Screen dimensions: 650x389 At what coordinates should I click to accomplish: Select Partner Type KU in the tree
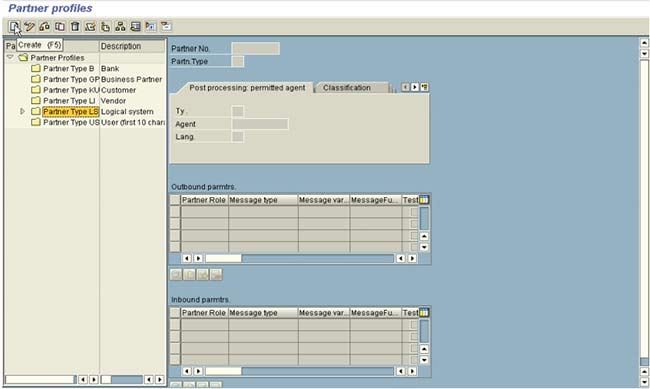pos(71,90)
